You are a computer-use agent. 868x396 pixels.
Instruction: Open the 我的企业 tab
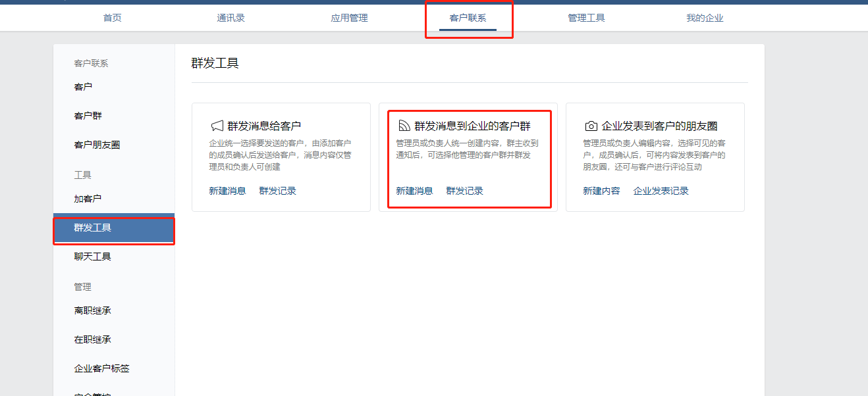pos(705,18)
